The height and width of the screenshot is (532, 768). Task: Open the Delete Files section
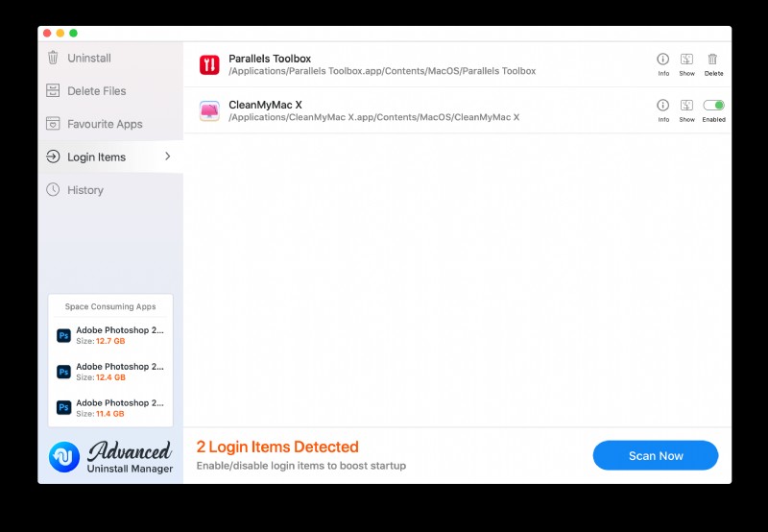[110, 91]
